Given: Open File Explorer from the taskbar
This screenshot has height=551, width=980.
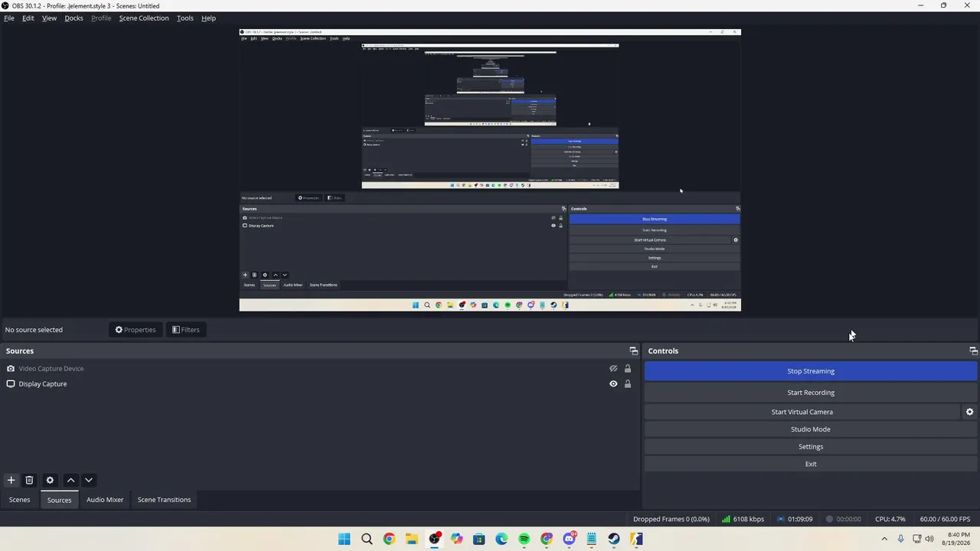Looking at the screenshot, I should coord(412,539).
